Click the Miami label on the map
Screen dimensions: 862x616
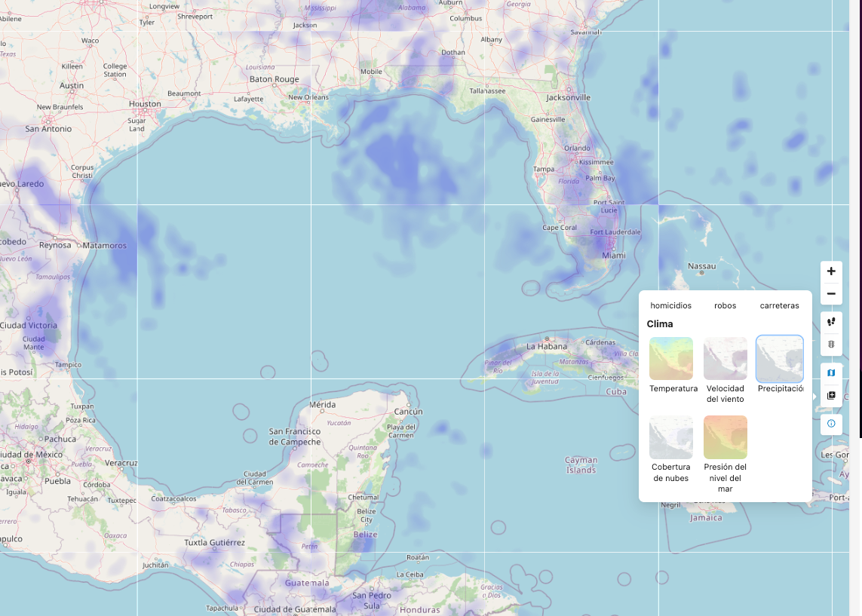(613, 256)
